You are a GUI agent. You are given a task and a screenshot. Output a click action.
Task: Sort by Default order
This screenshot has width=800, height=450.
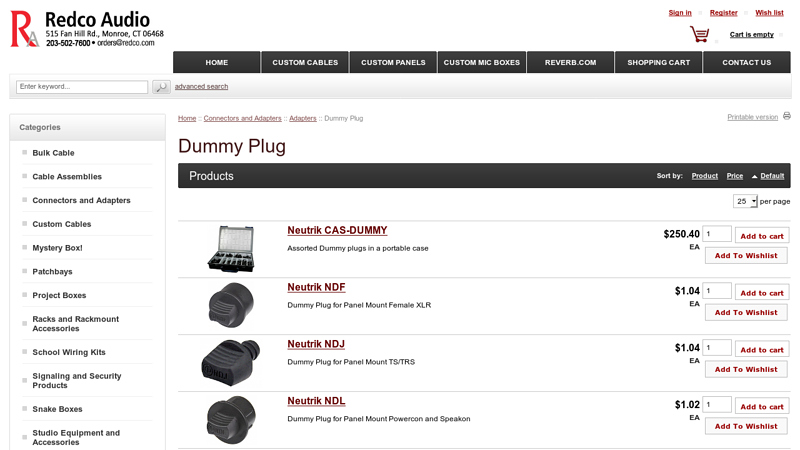tap(772, 176)
